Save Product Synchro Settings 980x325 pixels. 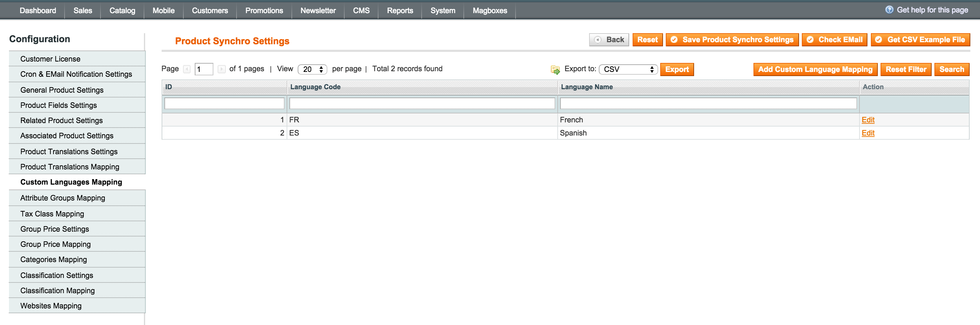coord(732,40)
